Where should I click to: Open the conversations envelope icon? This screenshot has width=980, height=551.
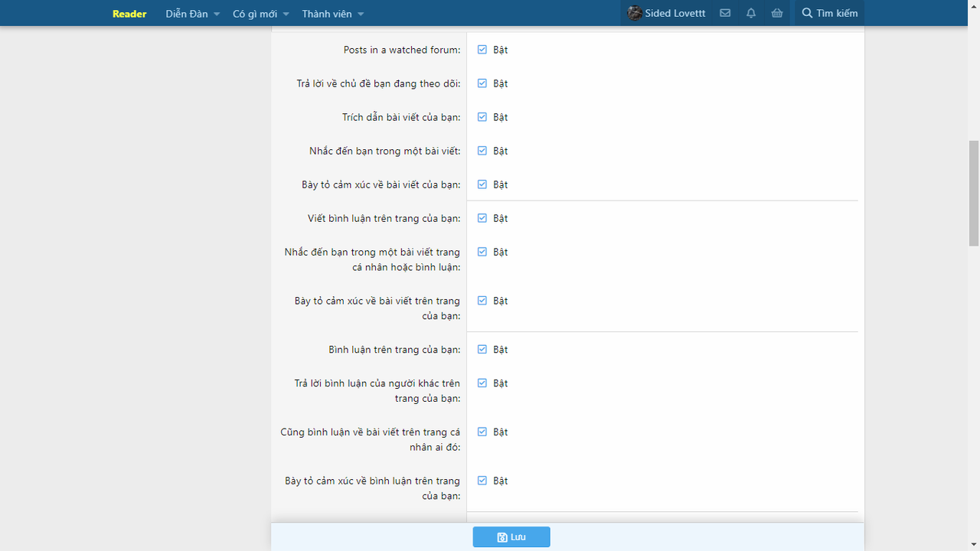[x=725, y=13]
